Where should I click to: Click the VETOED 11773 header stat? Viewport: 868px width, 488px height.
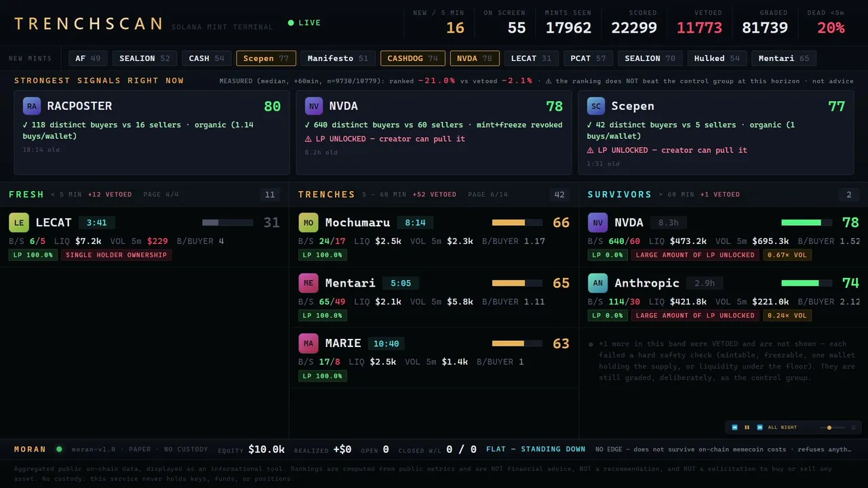pos(699,23)
